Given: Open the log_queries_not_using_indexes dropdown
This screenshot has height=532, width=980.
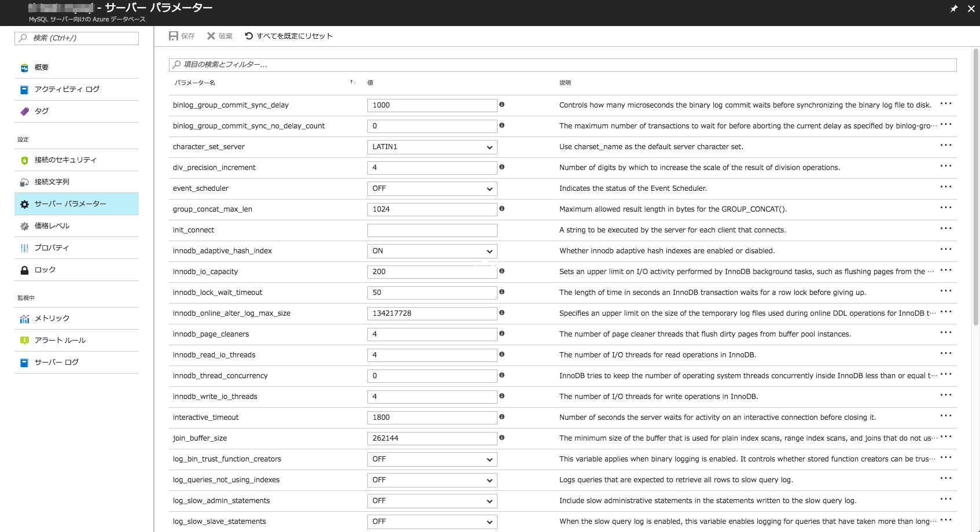Looking at the screenshot, I should point(432,480).
